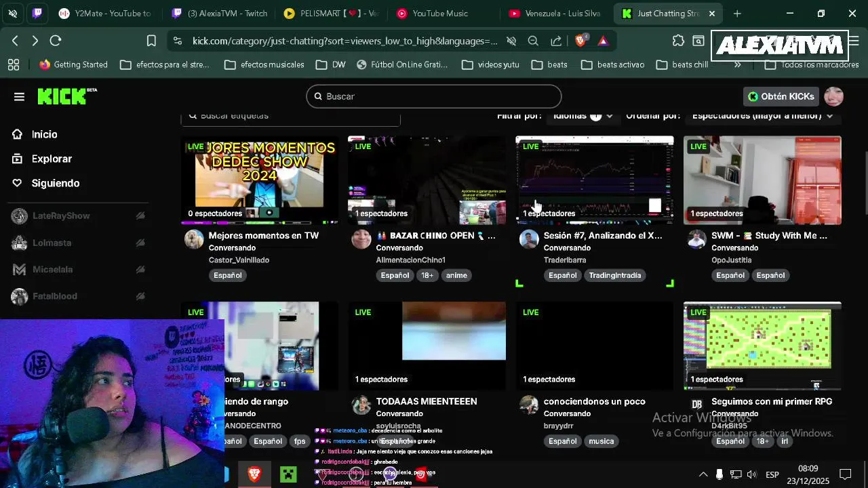Image resolution: width=868 pixels, height=488 pixels.
Task: Go to Inicio in the sidebar
Action: [44, 134]
